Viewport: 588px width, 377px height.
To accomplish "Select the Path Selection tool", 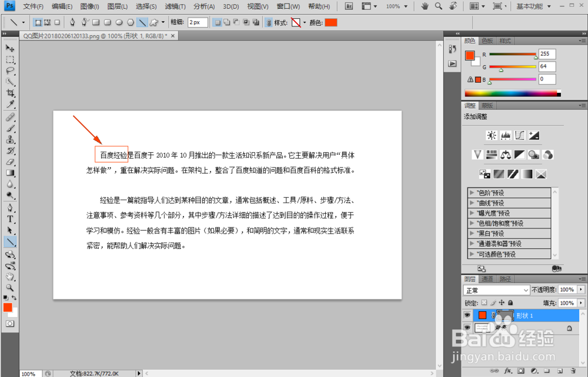I will point(10,231).
